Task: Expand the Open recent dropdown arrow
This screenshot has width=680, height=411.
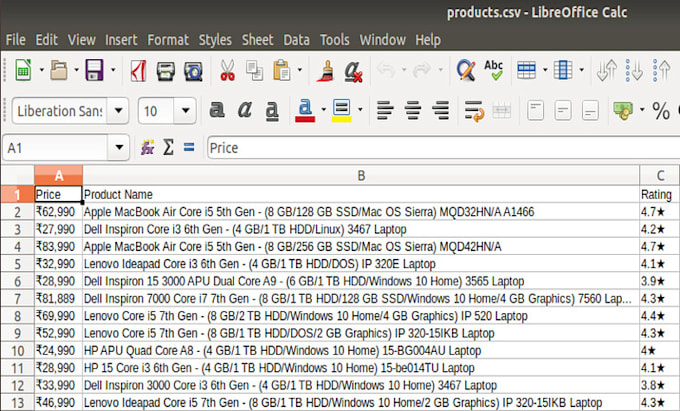Action: (76, 70)
